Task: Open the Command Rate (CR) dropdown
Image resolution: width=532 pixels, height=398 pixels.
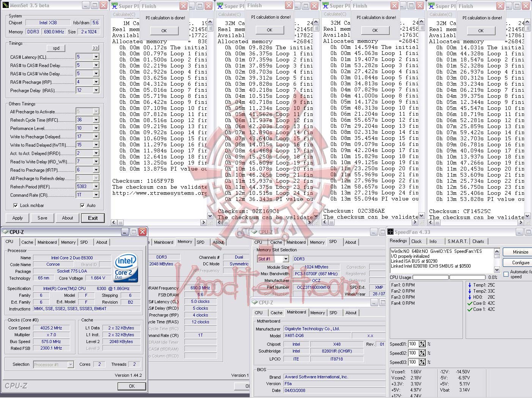Action: (x=96, y=195)
